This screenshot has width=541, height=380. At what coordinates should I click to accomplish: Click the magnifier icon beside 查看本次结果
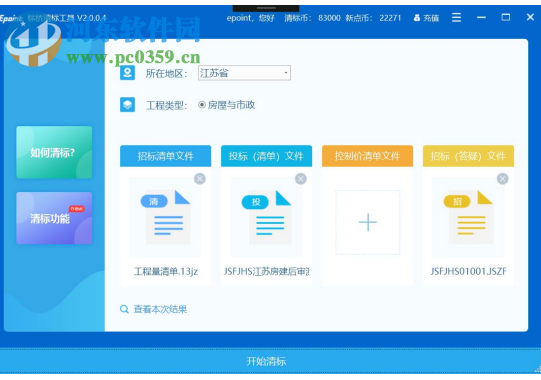pyautogui.click(x=124, y=309)
